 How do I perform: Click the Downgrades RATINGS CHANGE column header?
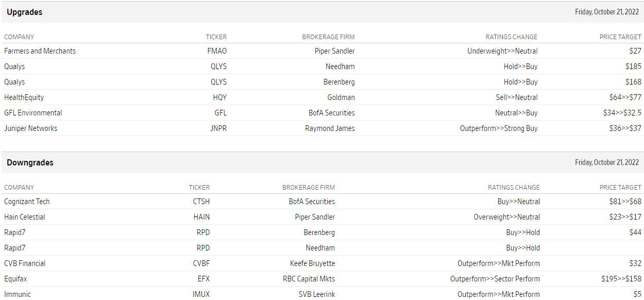(514, 188)
